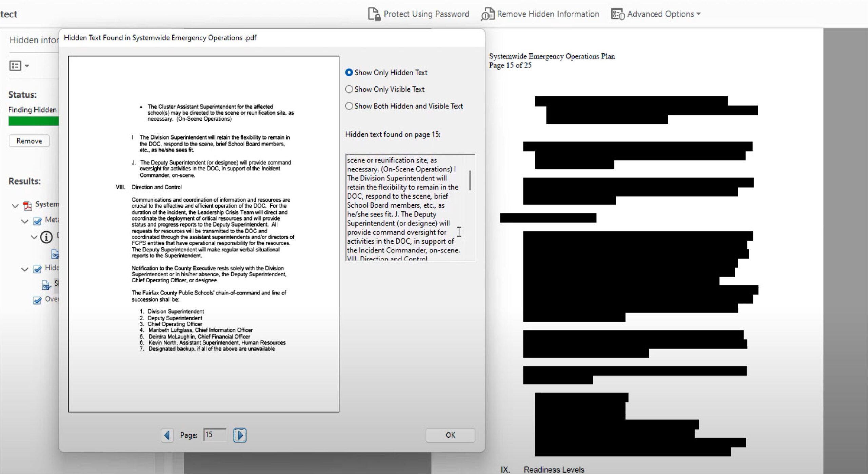This screenshot has width=868, height=474.
Task: Go to next page with right arrow
Action: coord(240,435)
